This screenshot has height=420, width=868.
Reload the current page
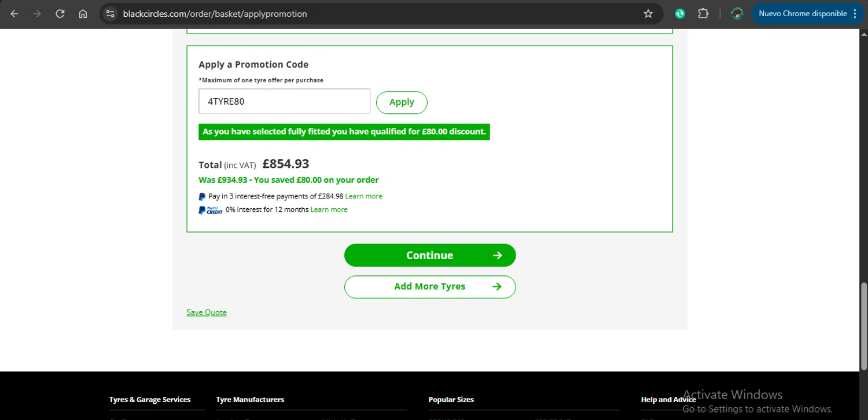pyautogui.click(x=60, y=14)
